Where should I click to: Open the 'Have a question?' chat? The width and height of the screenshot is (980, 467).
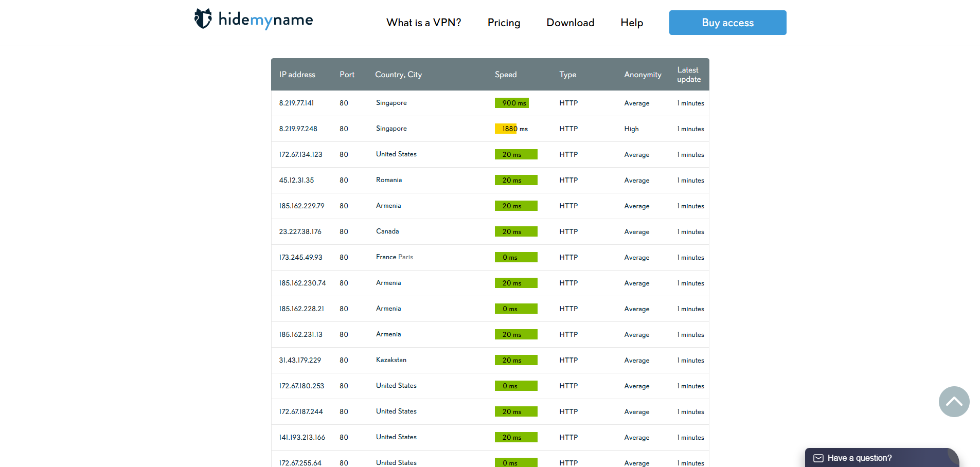[882, 458]
